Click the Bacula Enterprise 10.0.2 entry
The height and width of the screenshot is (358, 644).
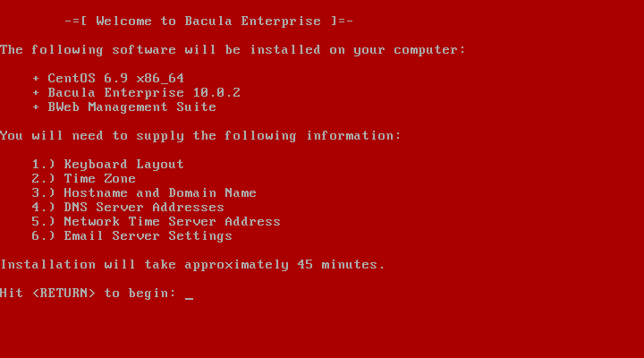click(x=144, y=92)
